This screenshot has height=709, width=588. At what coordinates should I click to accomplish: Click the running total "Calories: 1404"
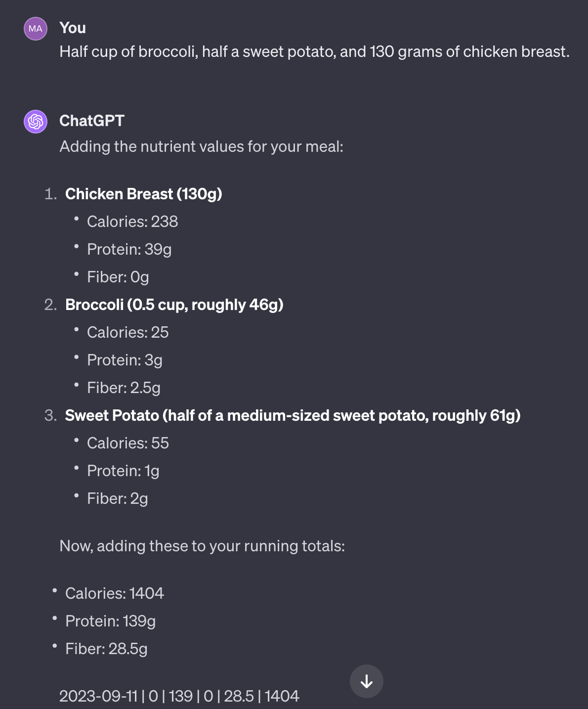tap(114, 593)
